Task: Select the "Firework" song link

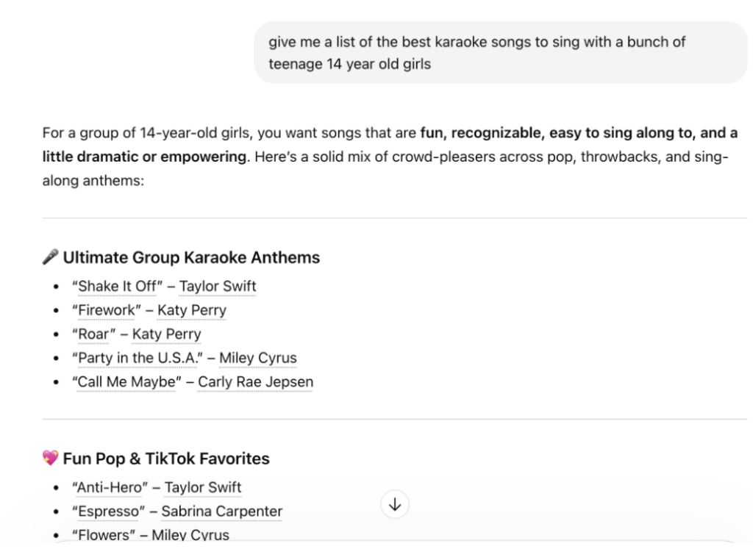Action: tap(106, 310)
